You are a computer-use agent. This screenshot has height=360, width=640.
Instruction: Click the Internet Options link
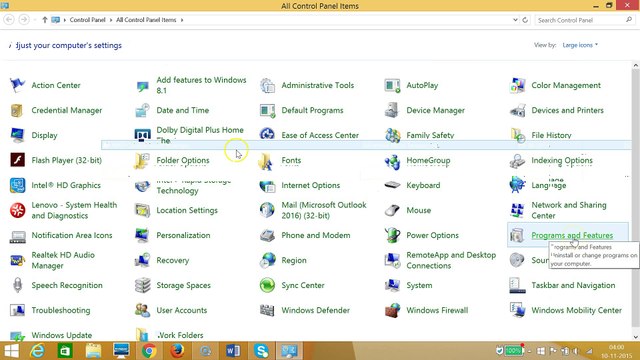311,185
